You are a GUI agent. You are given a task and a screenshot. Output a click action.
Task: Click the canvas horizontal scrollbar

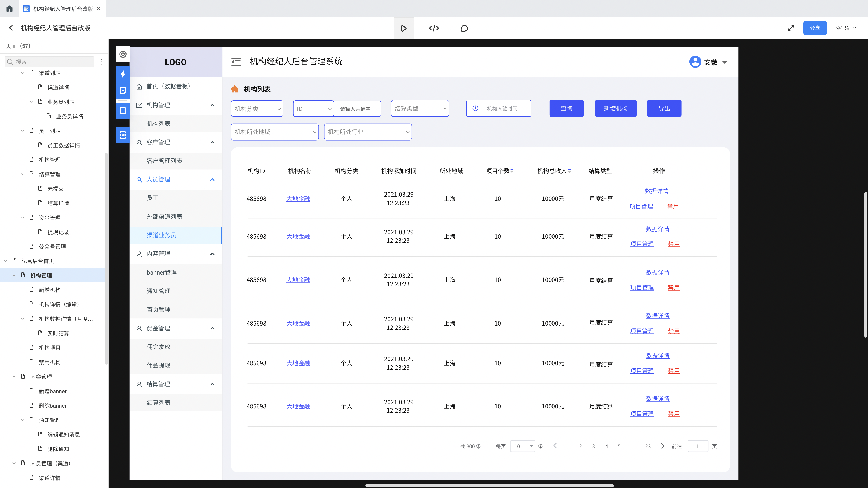click(489, 486)
